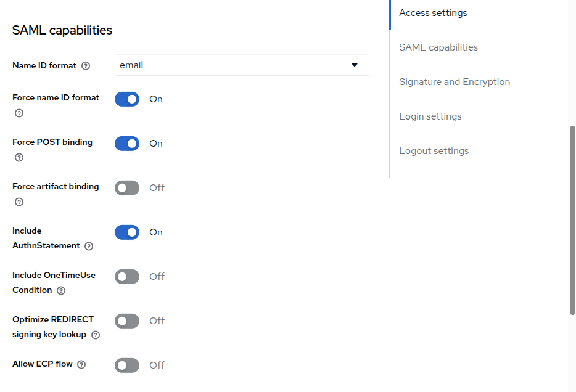
Task: Go to SAML capabilities in side navigation
Action: (x=438, y=47)
